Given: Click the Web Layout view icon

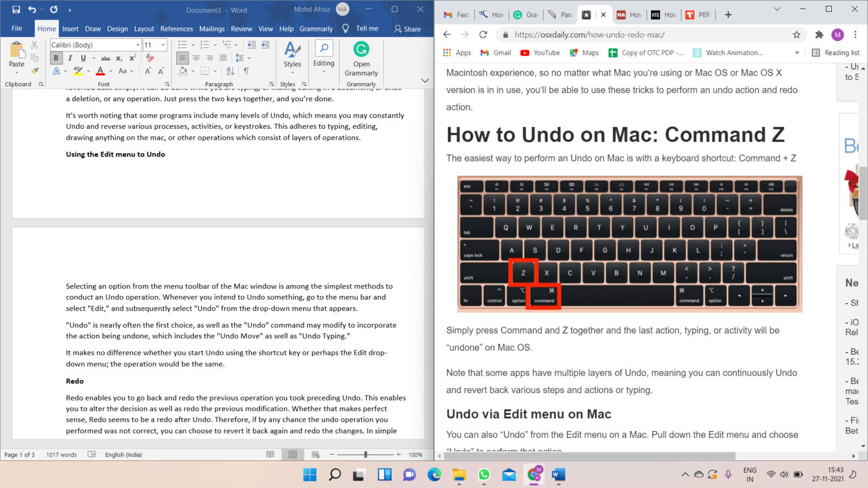Looking at the screenshot, I should pyautogui.click(x=315, y=454).
